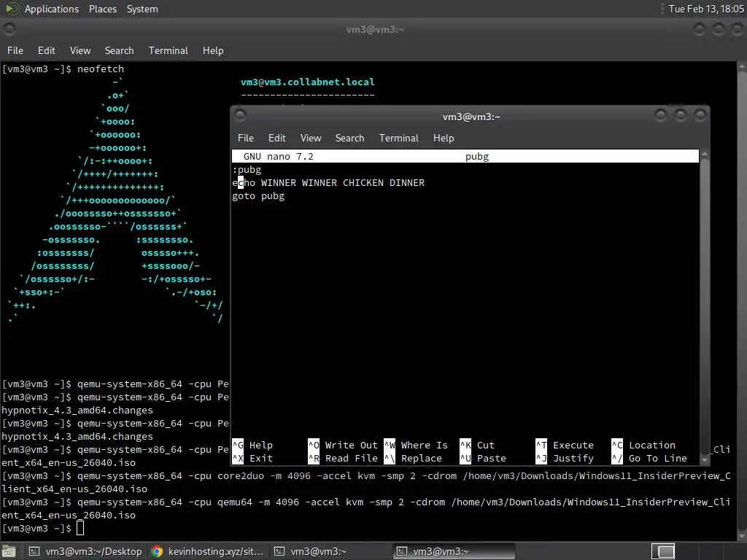Switch to the active vm3@vm3:~ taskbar entry
The height and width of the screenshot is (560, 747).
[454, 551]
